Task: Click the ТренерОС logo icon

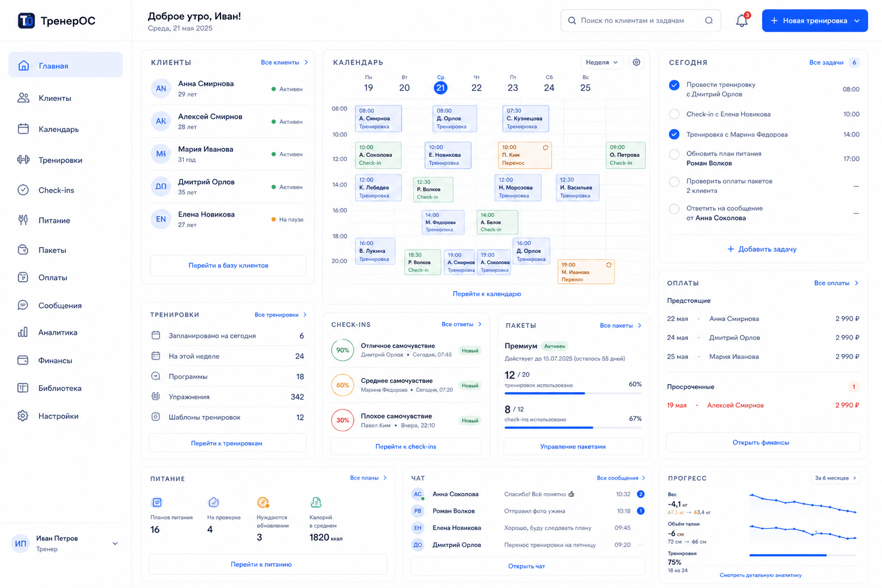Action: point(26,21)
